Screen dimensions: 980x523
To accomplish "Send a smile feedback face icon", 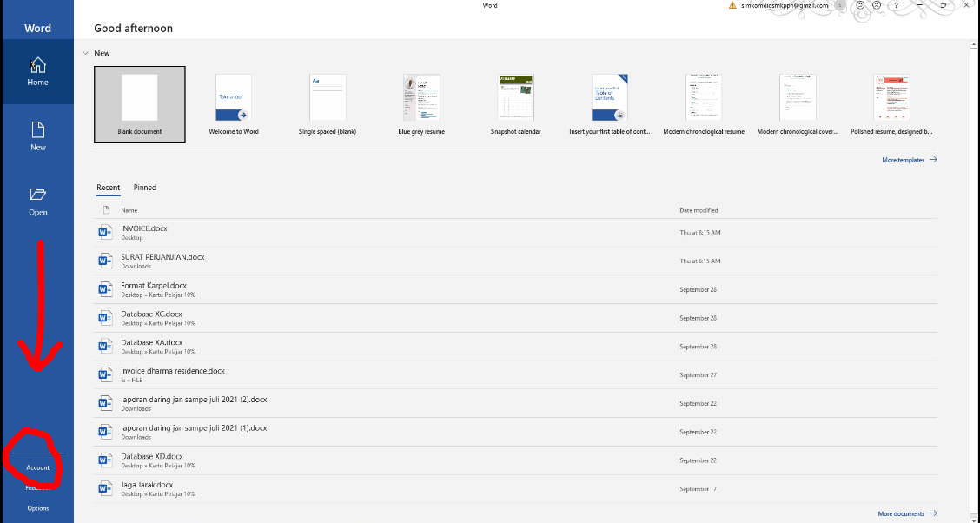I will coord(861,5).
